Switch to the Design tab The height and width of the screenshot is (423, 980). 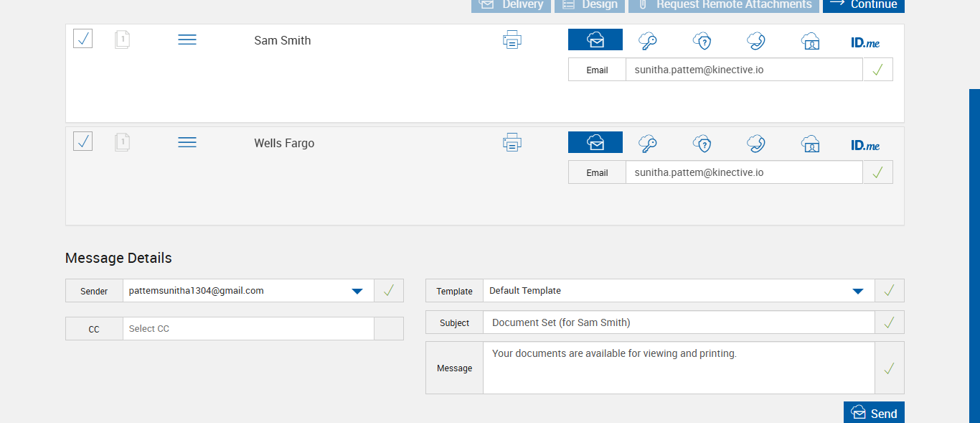[x=589, y=5]
